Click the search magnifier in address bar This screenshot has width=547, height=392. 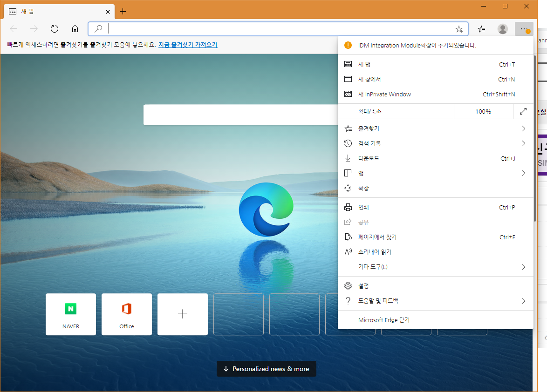(99, 28)
